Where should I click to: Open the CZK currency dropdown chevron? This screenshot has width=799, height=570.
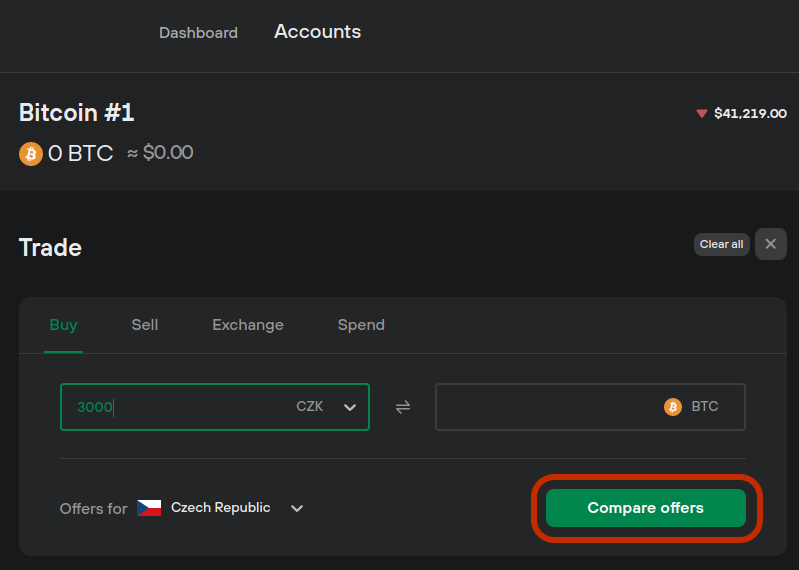[350, 407]
